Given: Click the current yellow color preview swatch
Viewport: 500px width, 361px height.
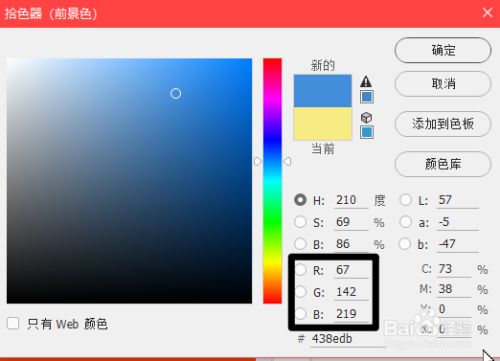Looking at the screenshot, I should coord(323,123).
